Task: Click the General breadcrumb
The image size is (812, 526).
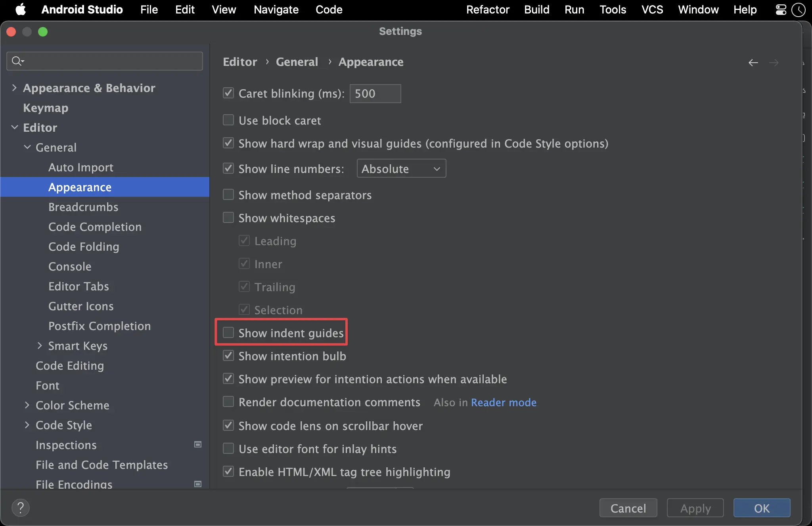Action: click(x=297, y=62)
